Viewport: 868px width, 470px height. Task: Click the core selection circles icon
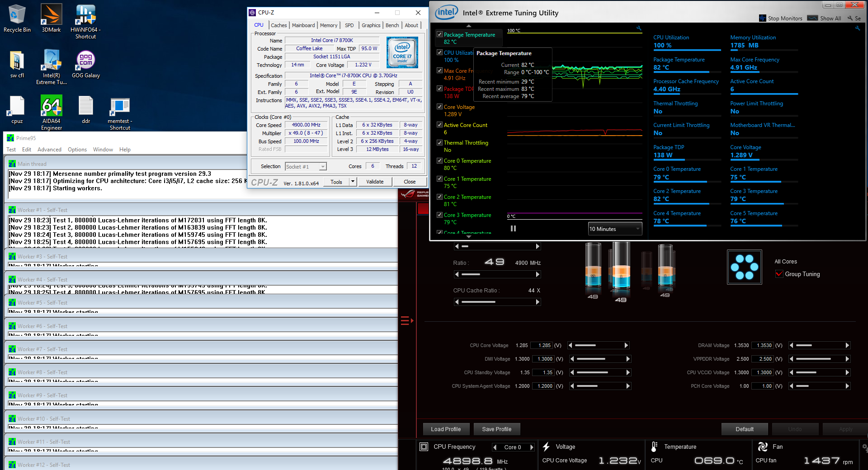(x=744, y=267)
